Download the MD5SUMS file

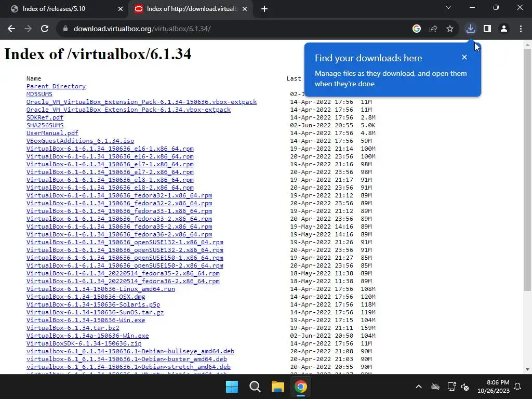pyautogui.click(x=39, y=94)
